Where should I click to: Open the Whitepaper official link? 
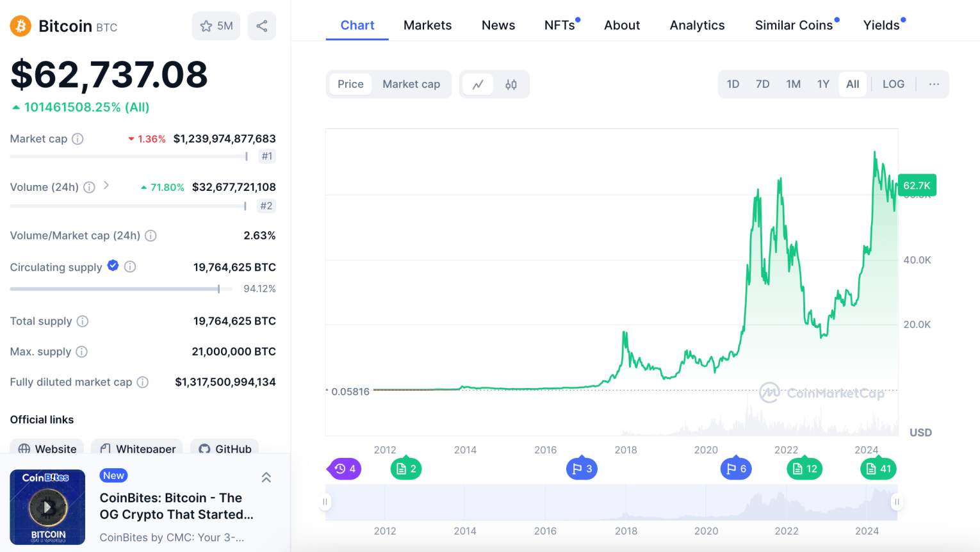(137, 448)
